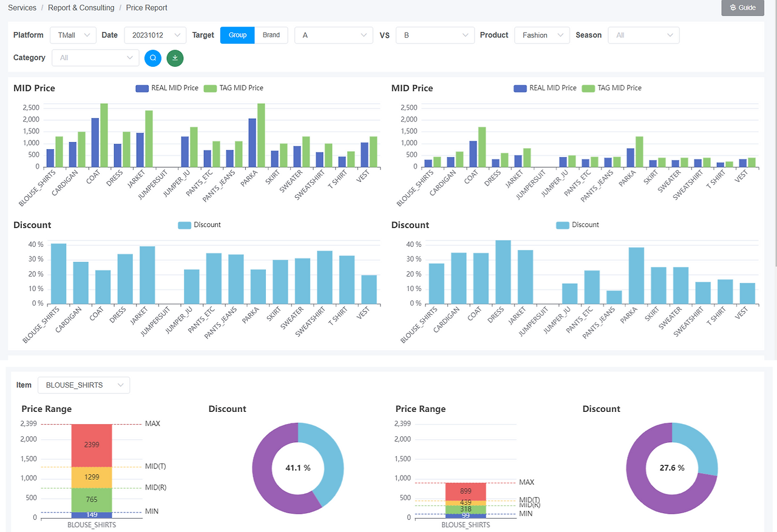This screenshot has height=532, width=777.
Task: Toggle TAG MID Price legend in right chart
Action: pos(611,88)
